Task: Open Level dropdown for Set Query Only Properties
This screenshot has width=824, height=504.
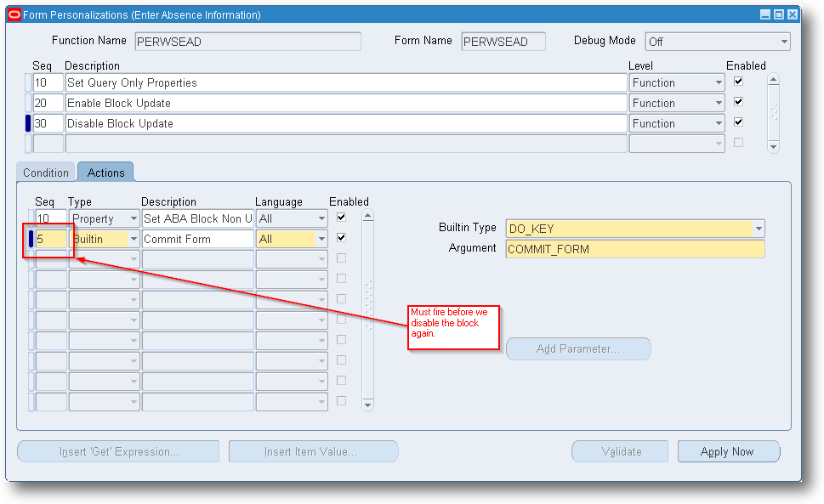Action: click(x=719, y=82)
